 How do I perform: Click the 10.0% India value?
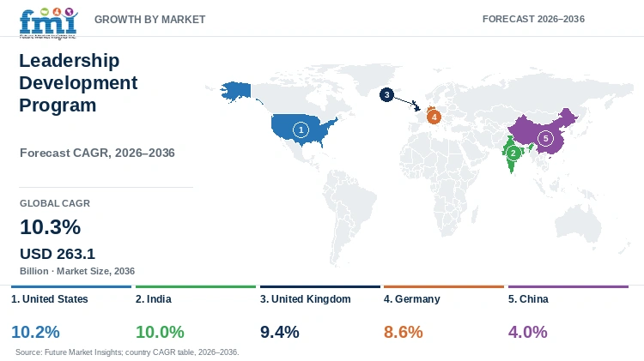tap(160, 332)
